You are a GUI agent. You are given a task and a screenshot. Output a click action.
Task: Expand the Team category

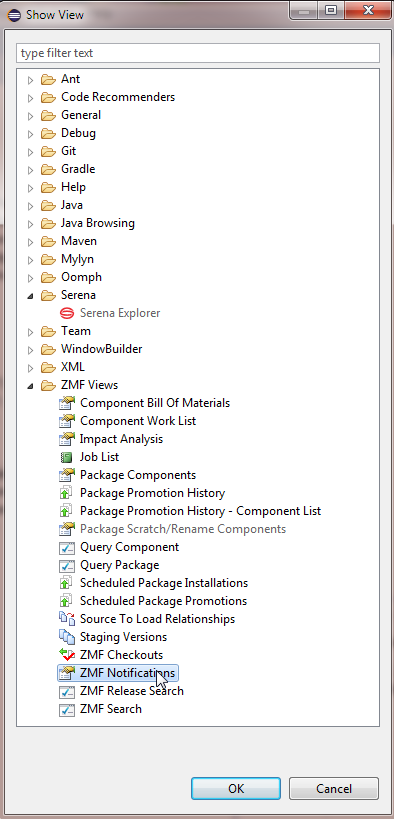click(x=30, y=332)
